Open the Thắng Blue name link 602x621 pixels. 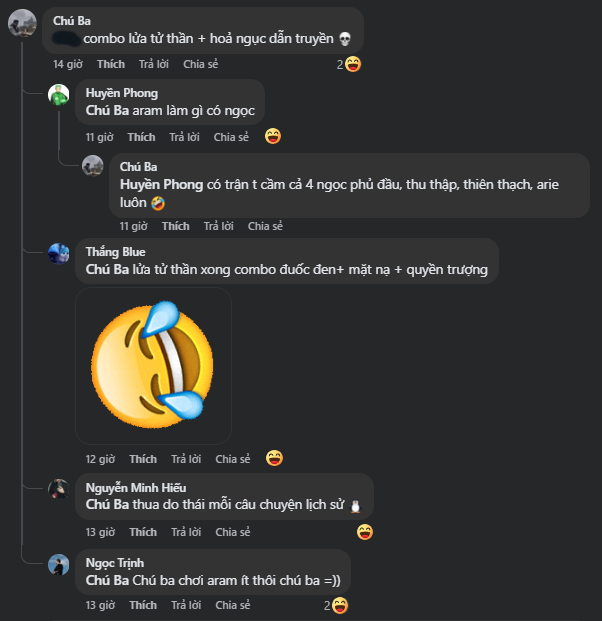(x=115, y=252)
